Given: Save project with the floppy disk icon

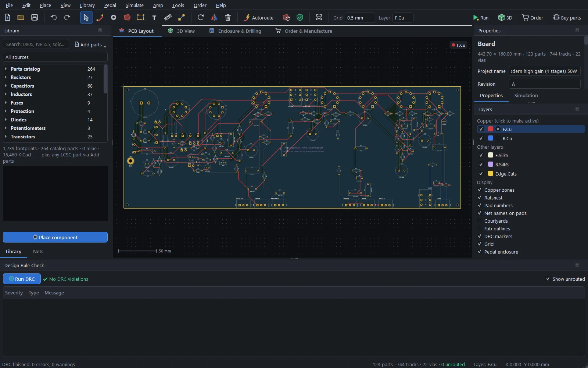Looking at the screenshot, I should click(x=35, y=17).
